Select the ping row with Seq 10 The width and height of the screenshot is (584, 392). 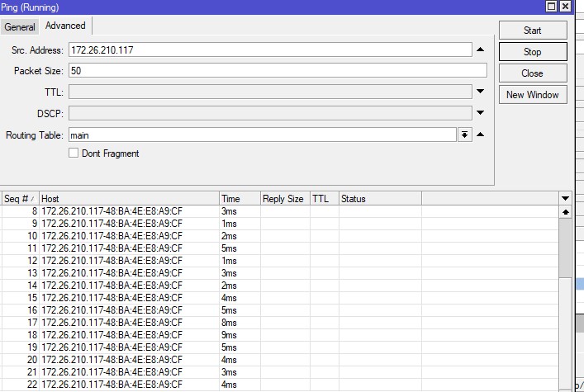tap(279, 236)
